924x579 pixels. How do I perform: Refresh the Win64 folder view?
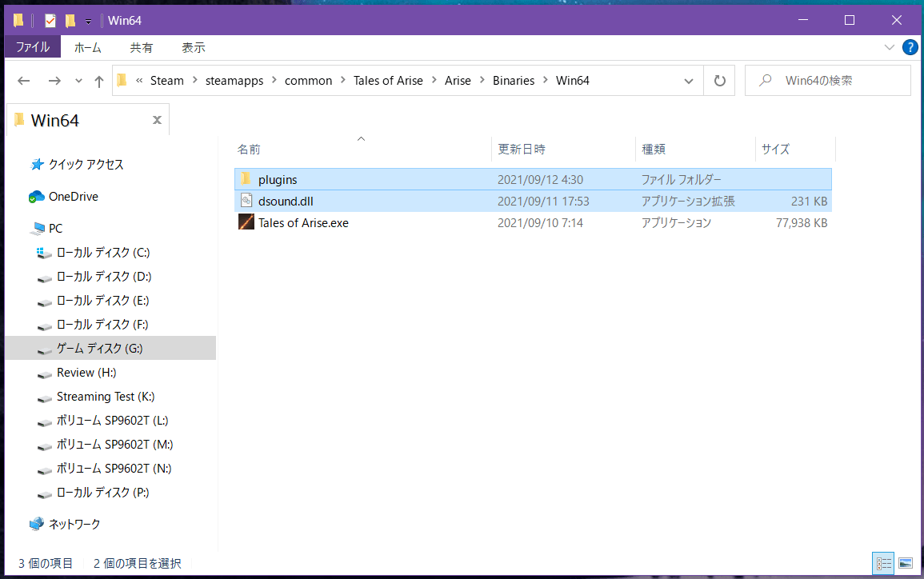pyautogui.click(x=719, y=81)
